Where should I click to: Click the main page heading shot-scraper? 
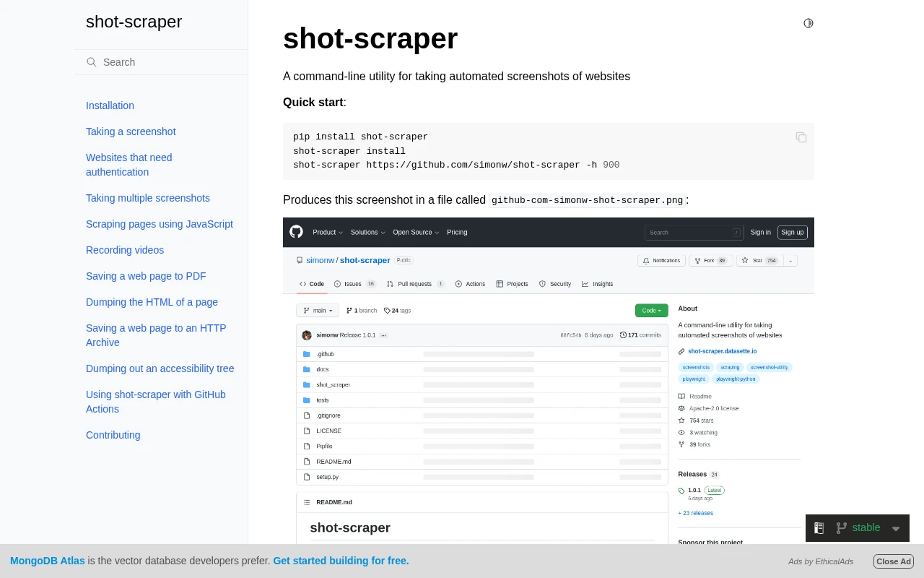[370, 38]
